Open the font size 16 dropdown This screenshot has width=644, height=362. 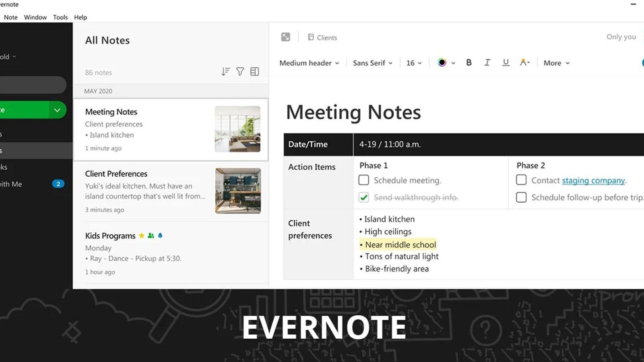(414, 63)
